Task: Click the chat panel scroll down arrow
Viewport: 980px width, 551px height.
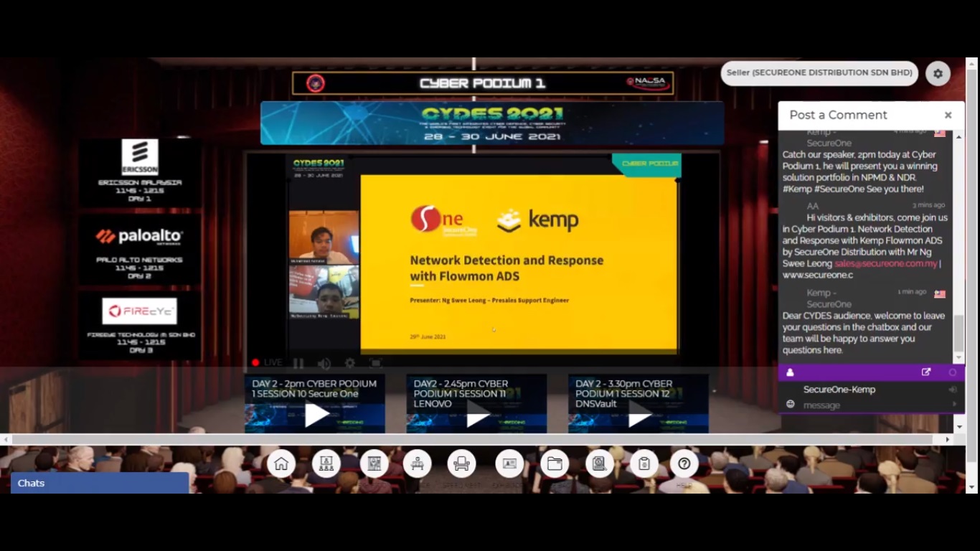Action: [x=958, y=357]
